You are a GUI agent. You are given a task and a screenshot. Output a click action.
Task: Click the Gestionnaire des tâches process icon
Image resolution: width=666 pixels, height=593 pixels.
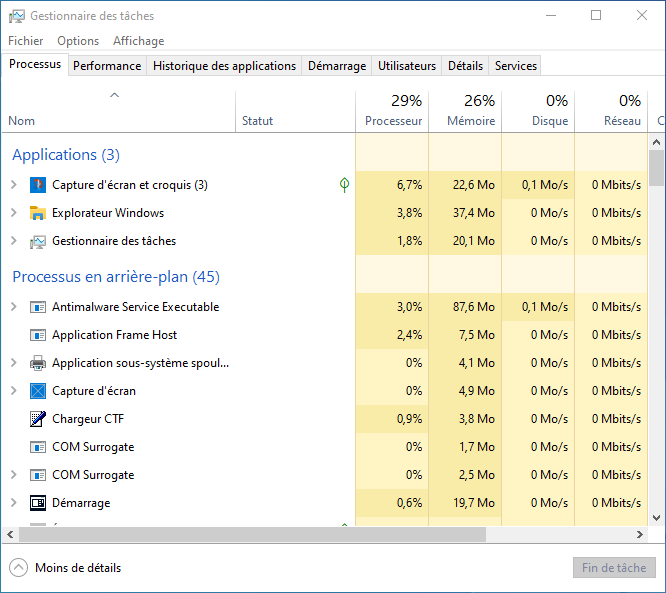(x=38, y=241)
